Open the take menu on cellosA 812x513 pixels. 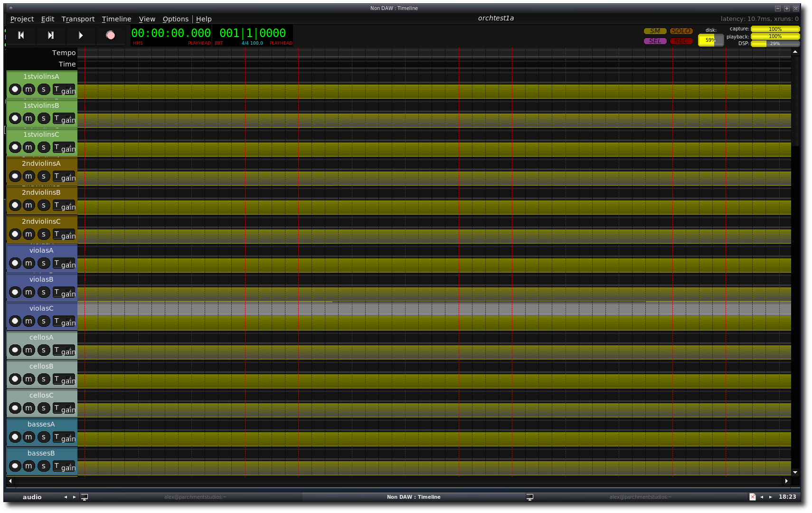(57, 350)
